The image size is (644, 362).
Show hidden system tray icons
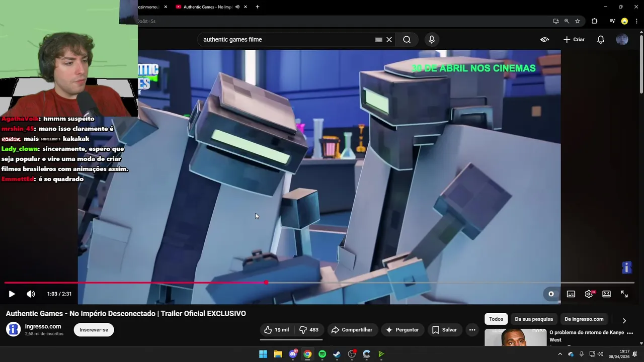(559, 354)
